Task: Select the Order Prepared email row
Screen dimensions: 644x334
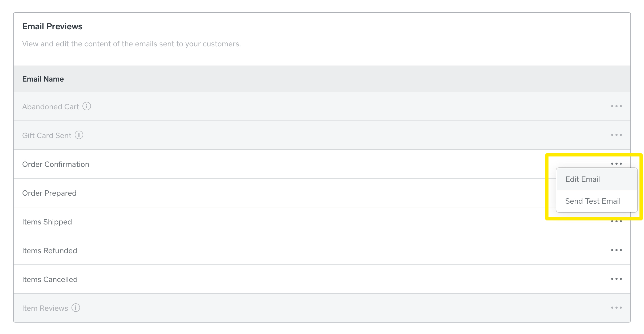Action: pyautogui.click(x=322, y=193)
